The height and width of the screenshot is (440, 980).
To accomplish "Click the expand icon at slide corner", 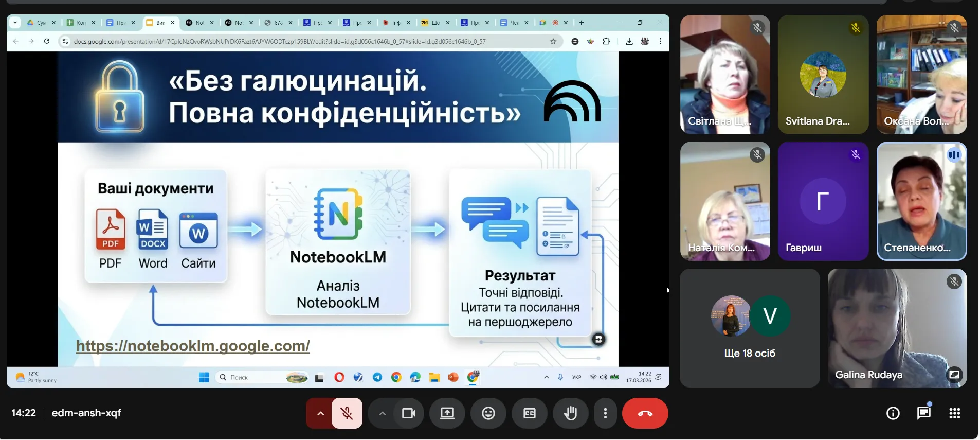I will coord(598,339).
